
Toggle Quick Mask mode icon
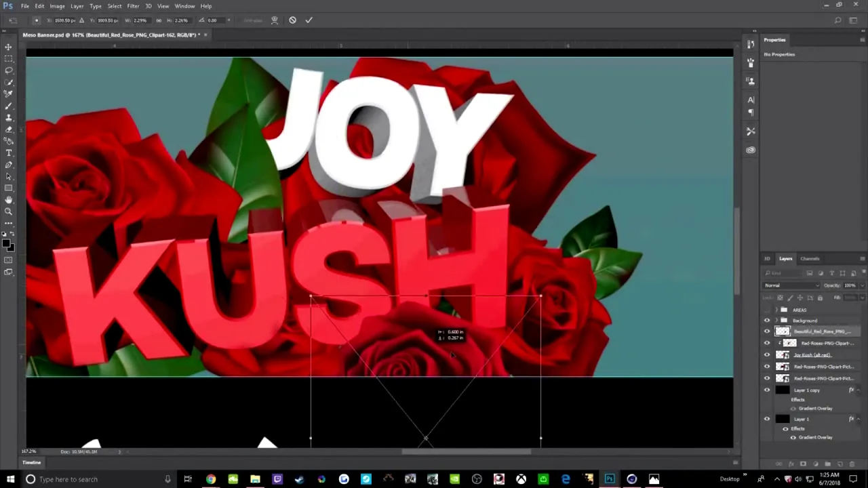point(8,260)
